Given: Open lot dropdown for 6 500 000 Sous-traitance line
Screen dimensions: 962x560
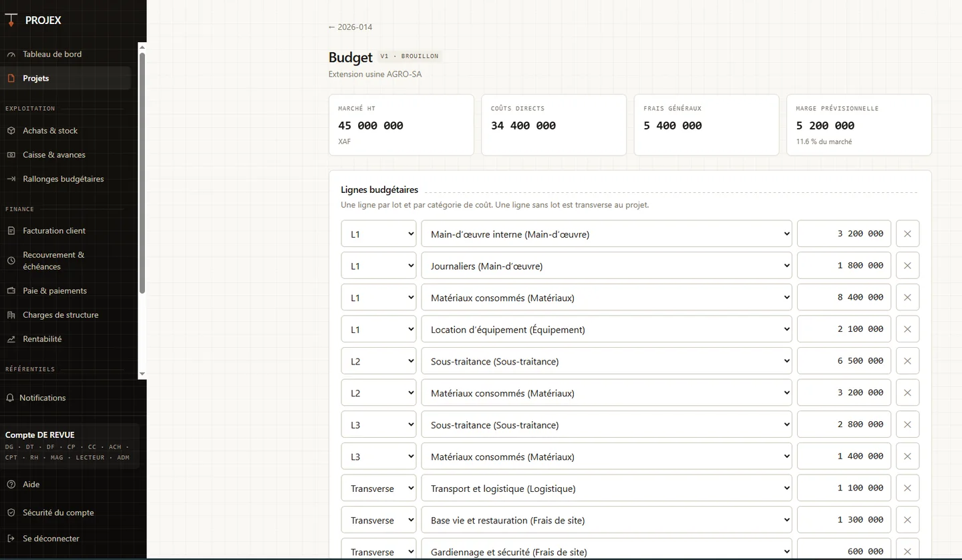Looking at the screenshot, I should click(379, 361).
